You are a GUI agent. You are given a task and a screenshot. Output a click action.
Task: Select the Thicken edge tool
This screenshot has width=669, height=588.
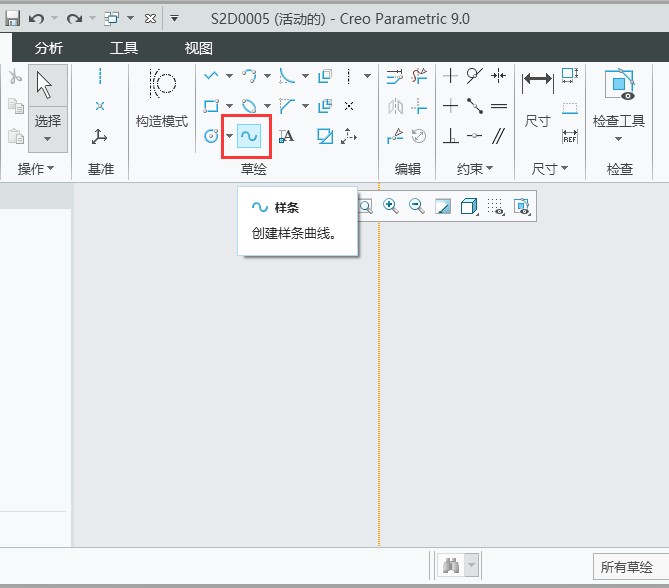click(325, 106)
